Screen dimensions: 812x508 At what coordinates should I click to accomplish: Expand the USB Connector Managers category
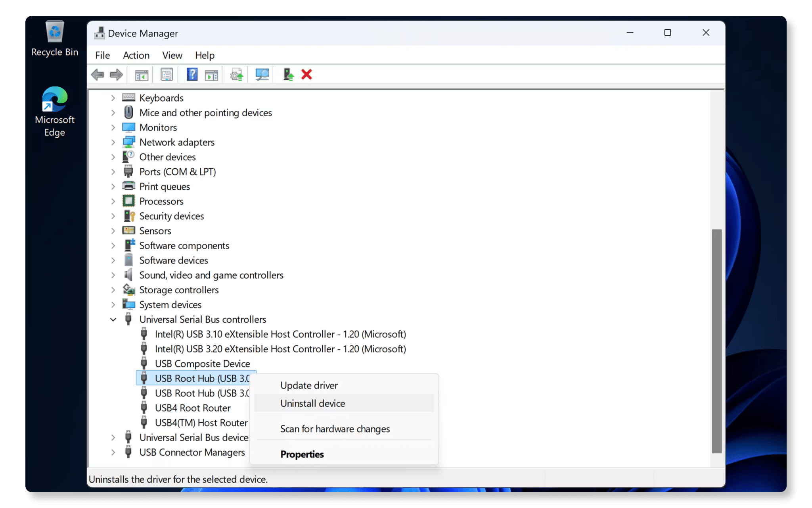(x=113, y=452)
